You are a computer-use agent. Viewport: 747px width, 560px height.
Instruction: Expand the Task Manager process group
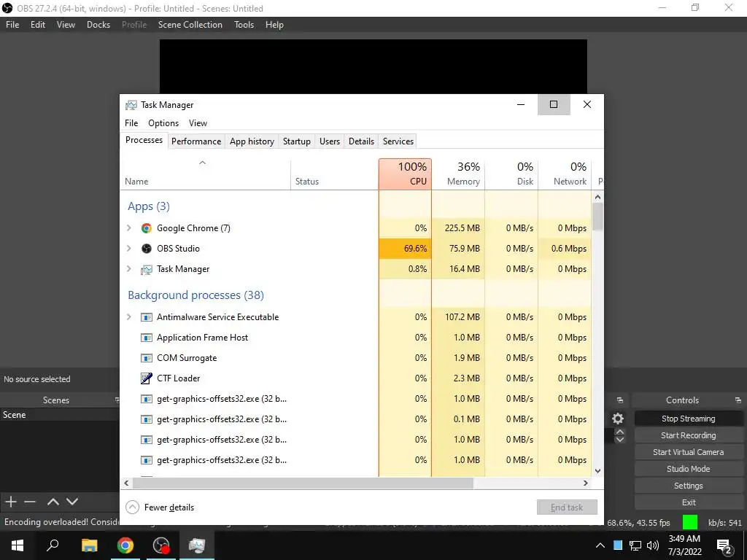pos(128,269)
